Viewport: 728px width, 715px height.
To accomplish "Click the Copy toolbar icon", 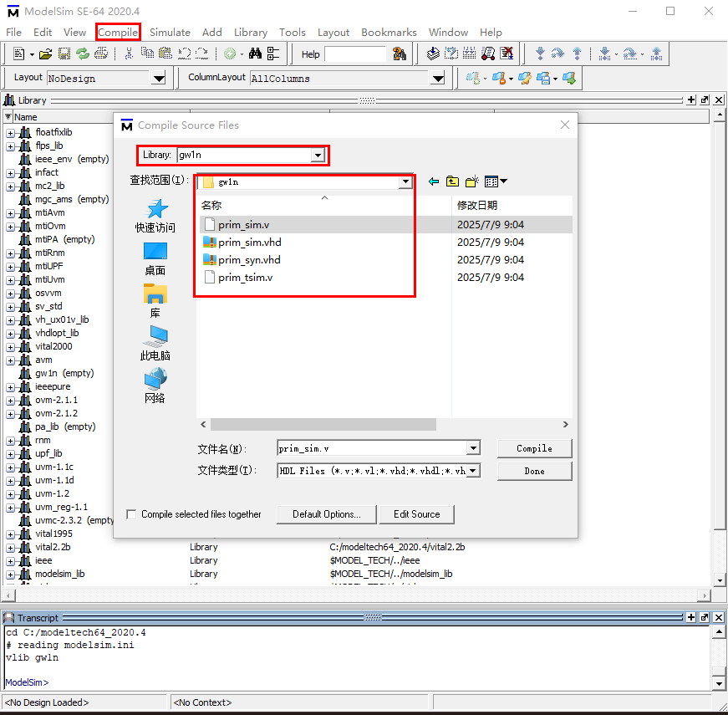I will [147, 54].
